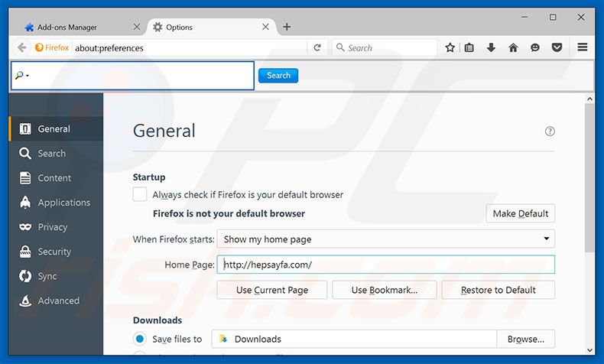The height and width of the screenshot is (364, 604).
Task: Click the about:preferences address bar
Action: pyautogui.click(x=189, y=47)
